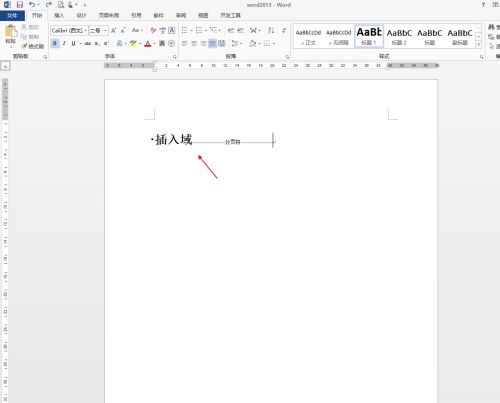Toggle Strikethrough formatting

point(88,43)
